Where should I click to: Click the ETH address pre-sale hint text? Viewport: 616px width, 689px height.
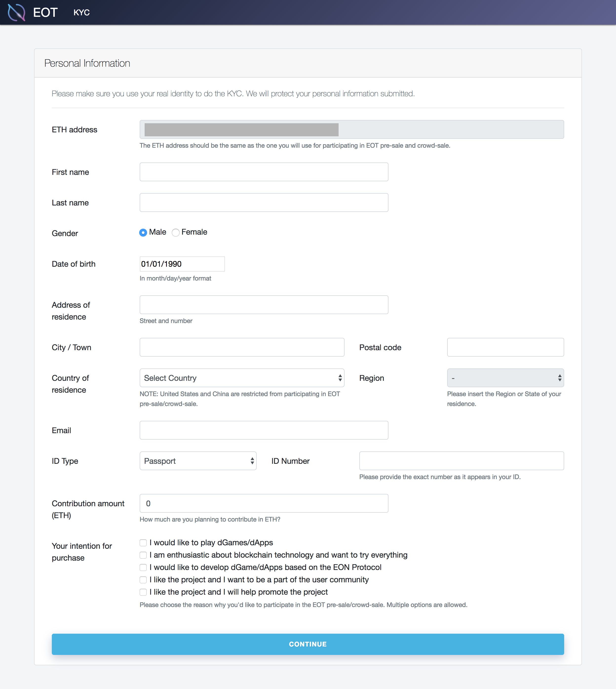point(295,146)
